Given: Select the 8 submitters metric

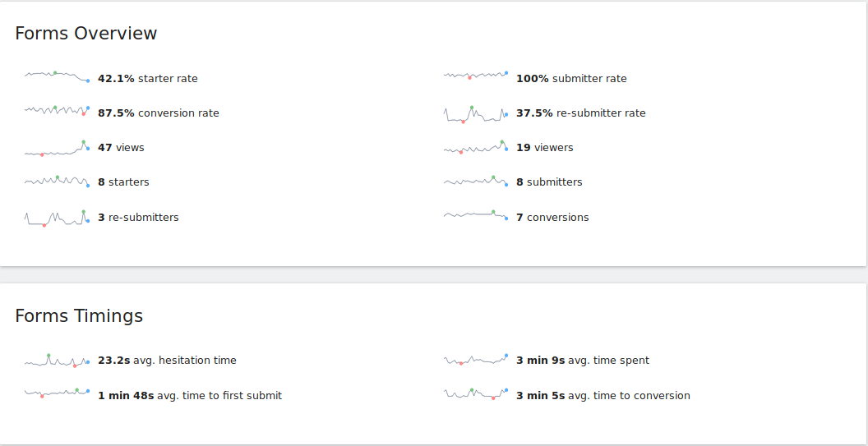Looking at the screenshot, I should pos(549,182).
